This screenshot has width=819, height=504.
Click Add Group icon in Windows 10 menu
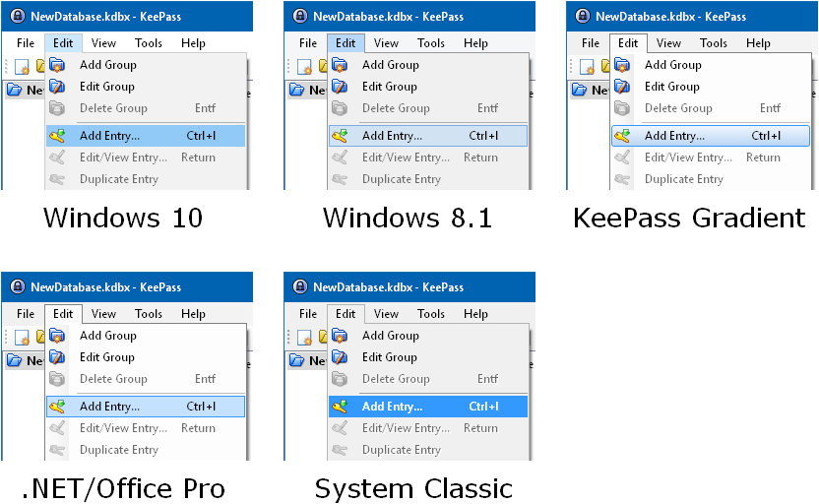coord(57,65)
